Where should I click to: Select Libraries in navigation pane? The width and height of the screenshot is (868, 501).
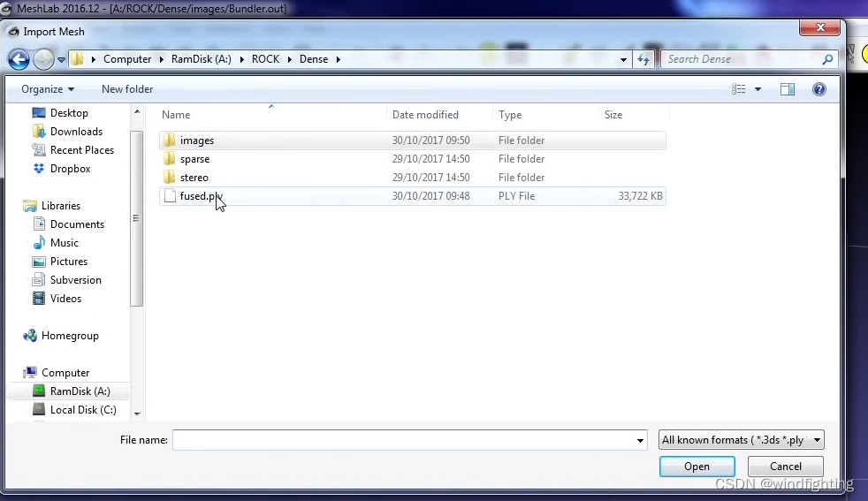click(60, 206)
